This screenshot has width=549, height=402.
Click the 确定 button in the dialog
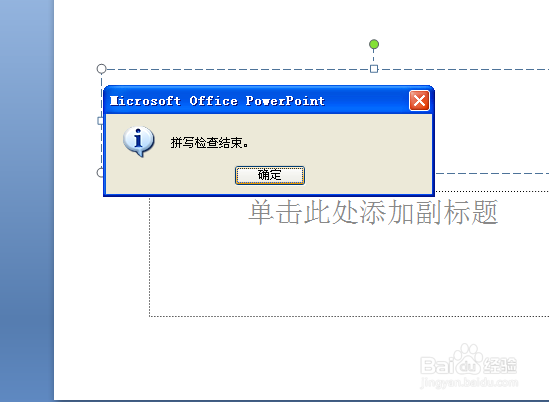point(270,175)
